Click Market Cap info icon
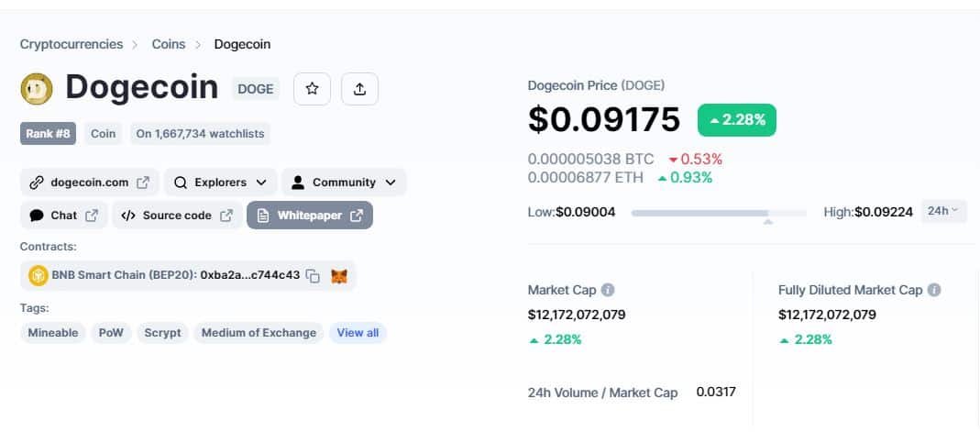Screen dimensions: 980x432 pyautogui.click(x=608, y=290)
